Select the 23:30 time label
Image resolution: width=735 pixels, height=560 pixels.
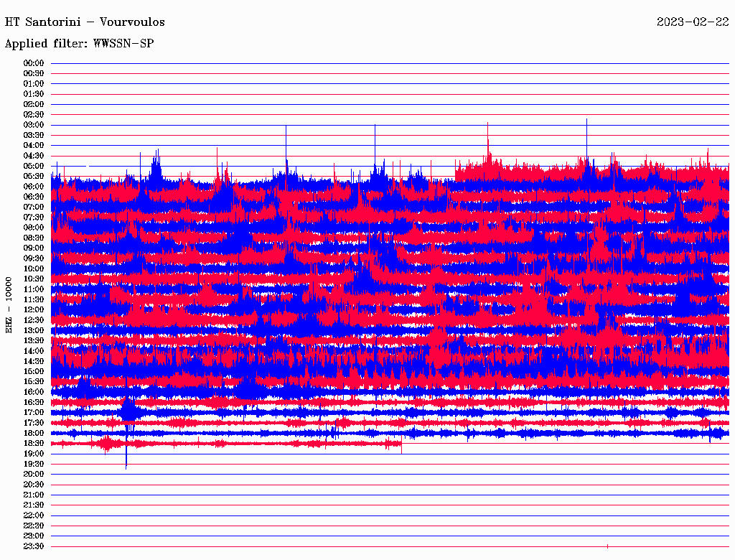pyautogui.click(x=34, y=546)
